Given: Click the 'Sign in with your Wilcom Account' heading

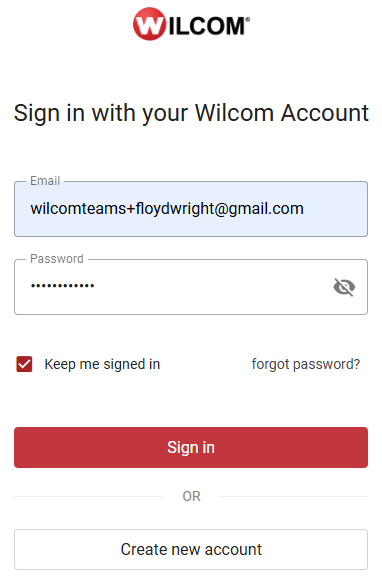Looking at the screenshot, I should (x=191, y=113).
